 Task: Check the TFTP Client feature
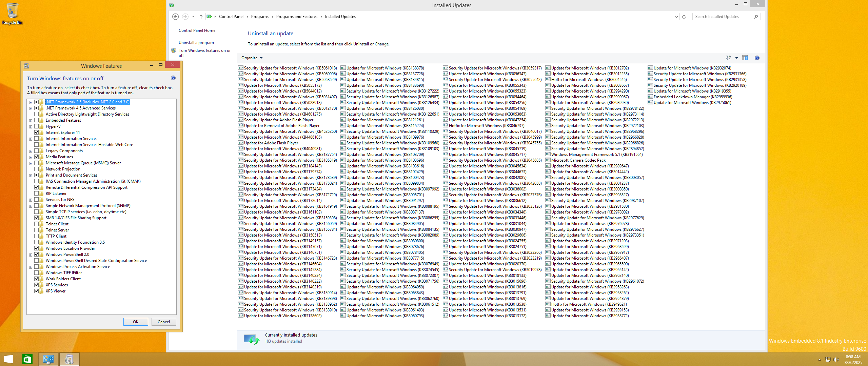(36, 236)
